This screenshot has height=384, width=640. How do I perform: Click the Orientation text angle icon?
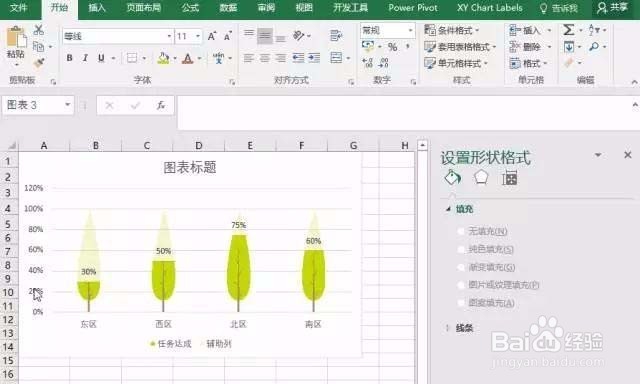point(299,36)
